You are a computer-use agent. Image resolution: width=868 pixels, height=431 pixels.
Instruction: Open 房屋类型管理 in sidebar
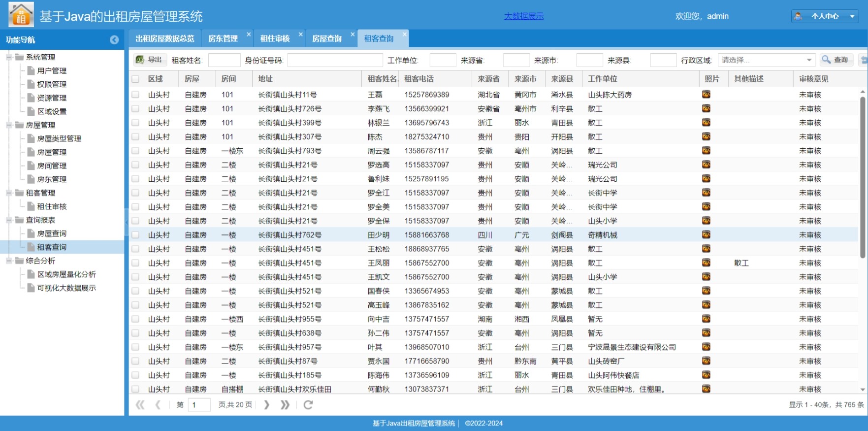pos(59,138)
